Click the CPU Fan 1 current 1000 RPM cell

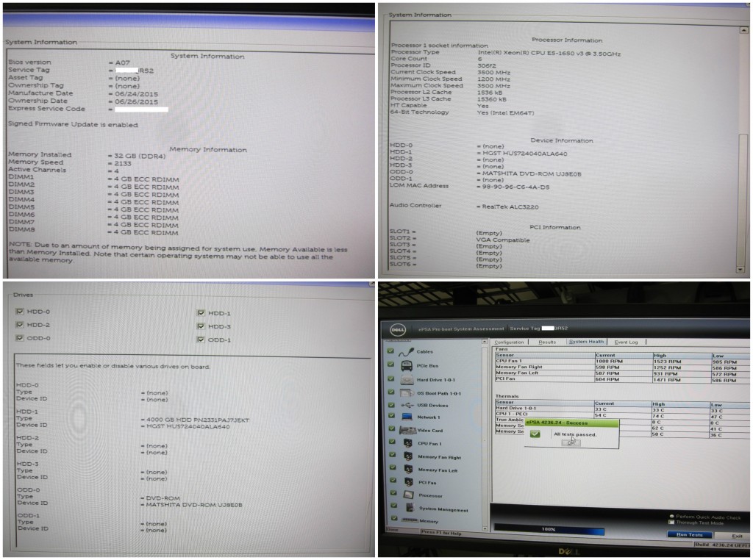pyautogui.click(x=624, y=361)
